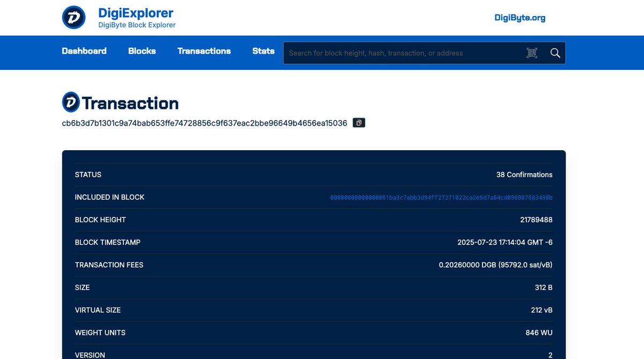Click the SIZE row label

point(83,287)
